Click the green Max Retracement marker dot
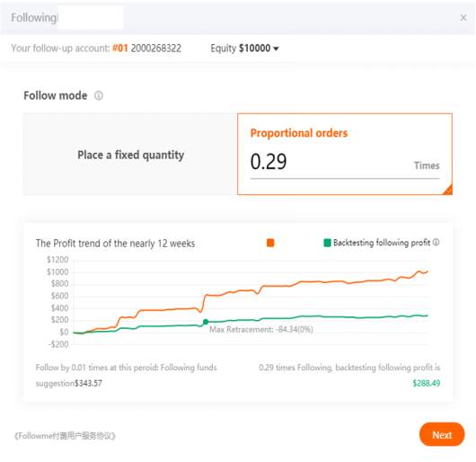 click(x=206, y=322)
